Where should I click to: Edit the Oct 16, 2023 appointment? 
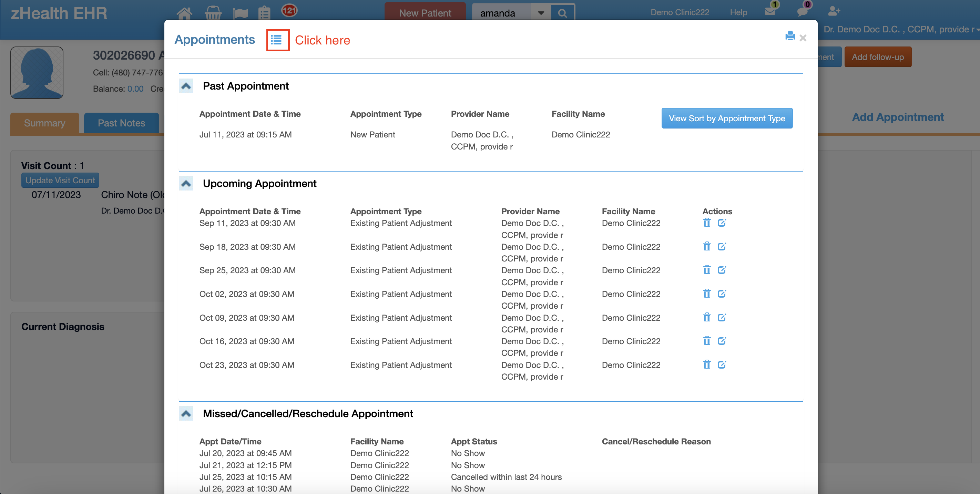click(x=722, y=341)
